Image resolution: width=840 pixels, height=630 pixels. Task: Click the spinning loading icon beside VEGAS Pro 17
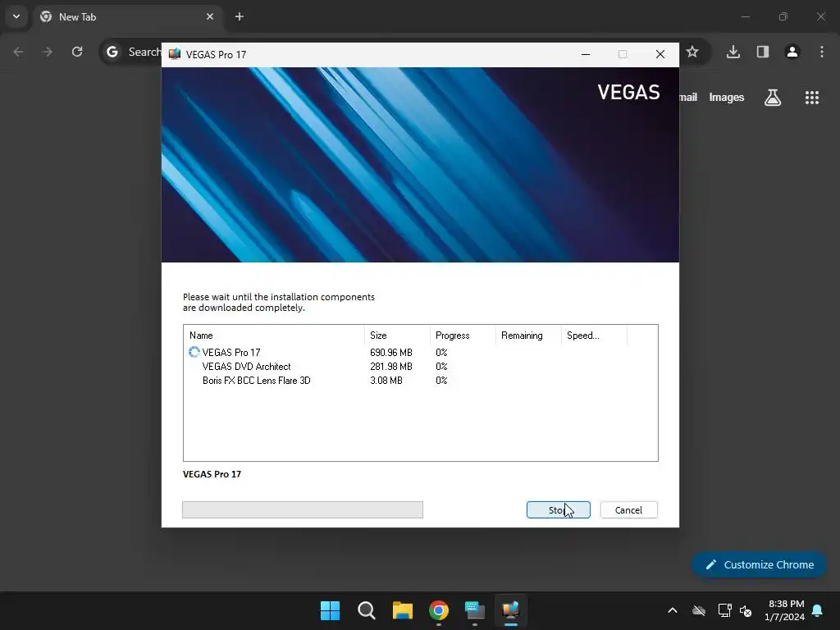(194, 352)
